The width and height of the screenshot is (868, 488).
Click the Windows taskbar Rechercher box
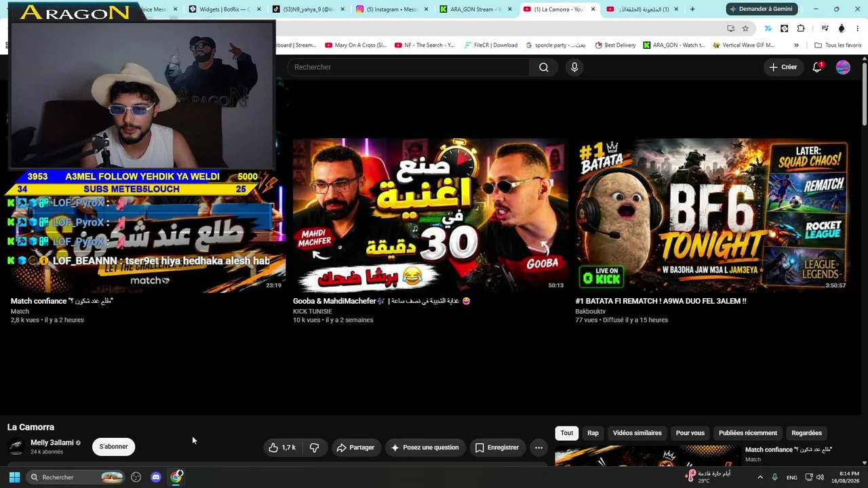point(77,477)
